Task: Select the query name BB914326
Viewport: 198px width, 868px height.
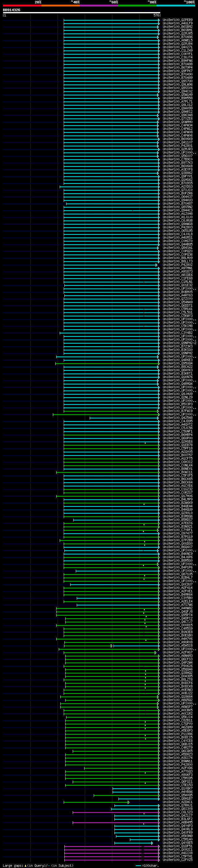Action: (x=11, y=10)
